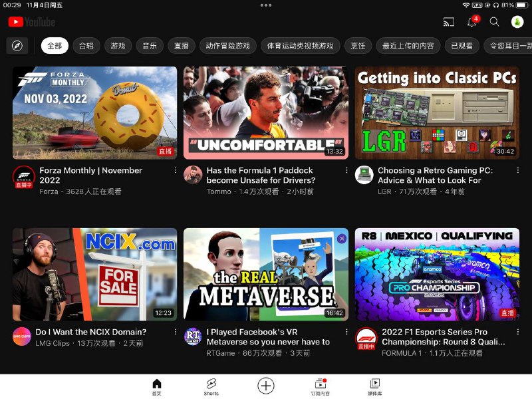The height and width of the screenshot is (399, 532).
Task: Tap the Create plus icon
Action: point(265,386)
